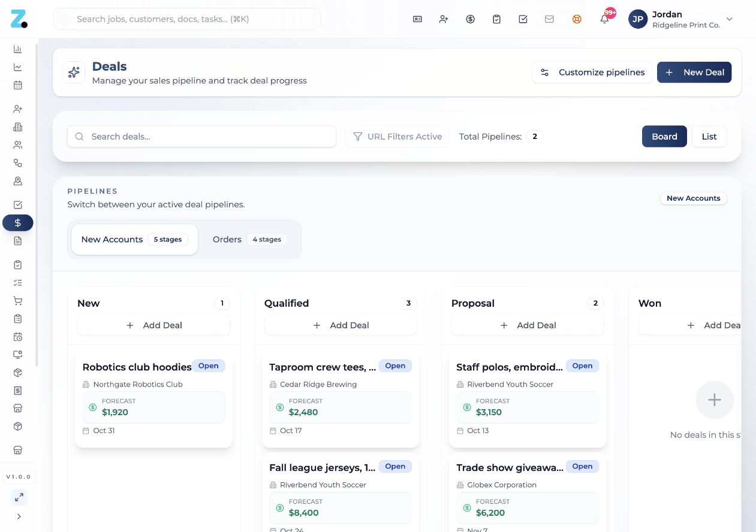Switch to List view

click(x=709, y=137)
